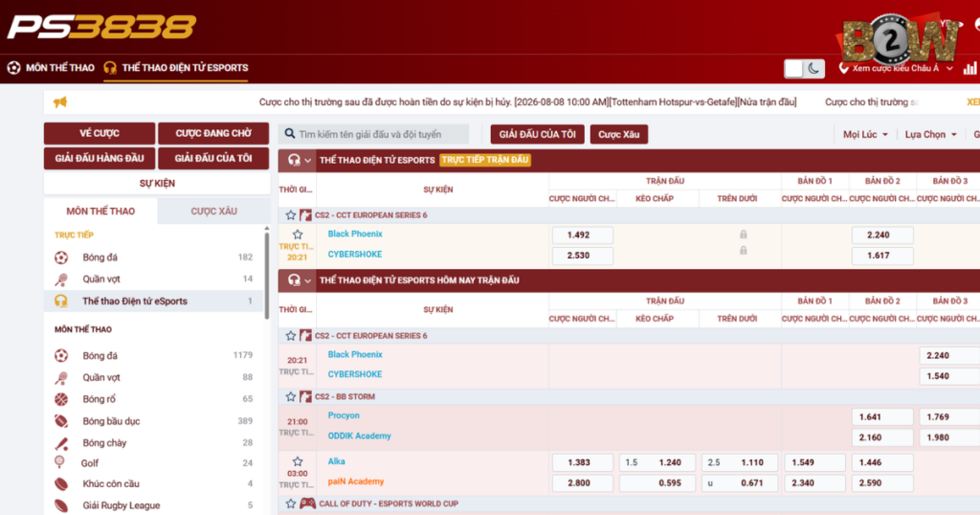Open Quần vợt 88 in sports list
The height and width of the screenshot is (515, 980).
[x=154, y=377]
